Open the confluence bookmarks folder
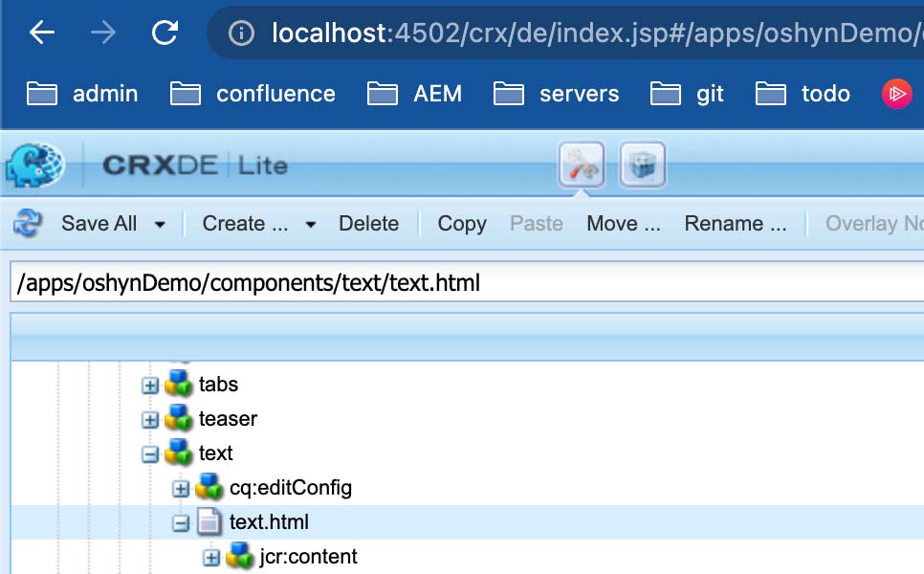 (x=253, y=94)
